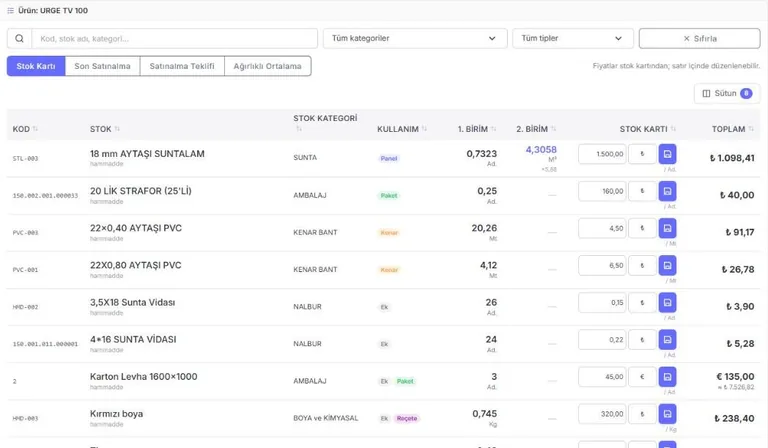Edit the 45,00 price field
This screenshot has width=768, height=448.
tap(602, 377)
